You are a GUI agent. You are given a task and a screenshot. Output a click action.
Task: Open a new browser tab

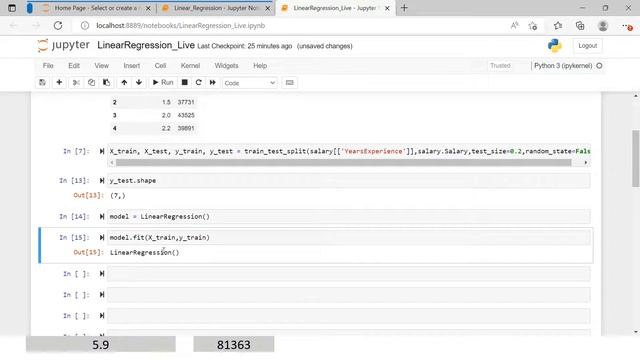click(x=404, y=8)
